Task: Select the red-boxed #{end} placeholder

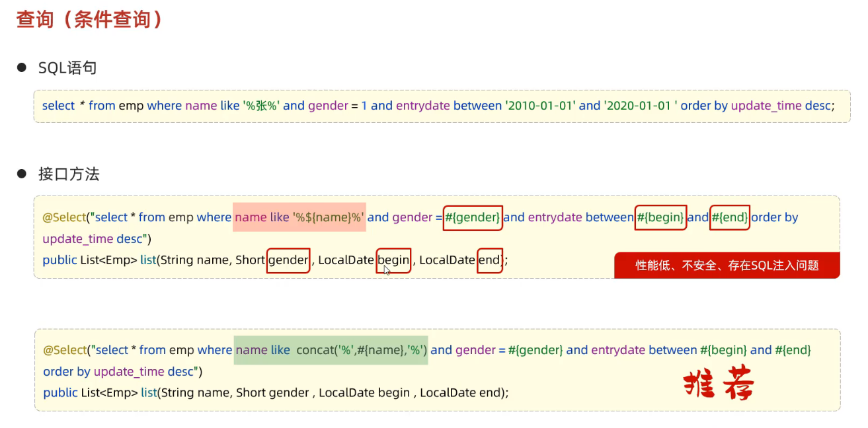Action: click(730, 217)
